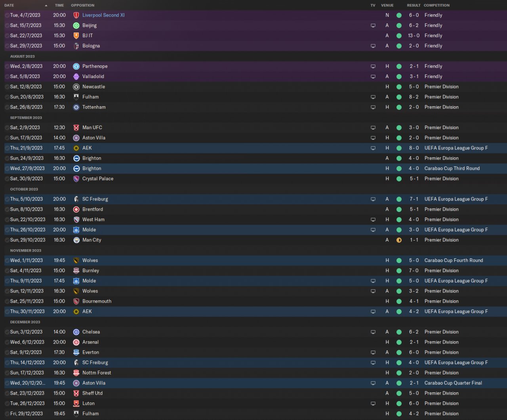Click the TV icon on the Luton fixture
507x420 pixels.
tap(373, 404)
